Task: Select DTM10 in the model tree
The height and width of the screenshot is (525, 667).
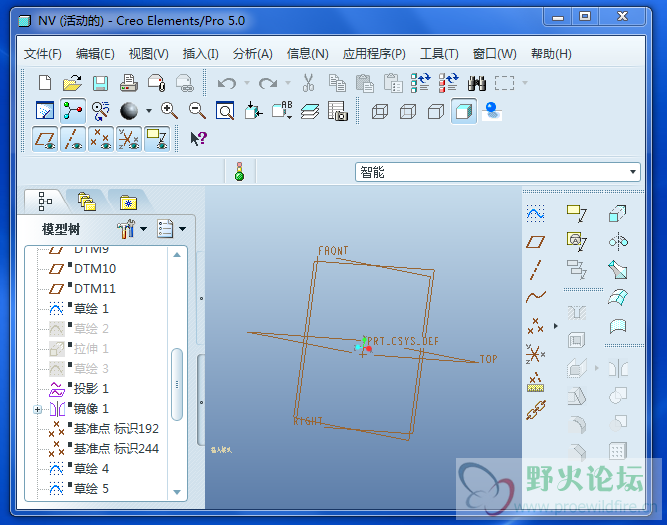Action: pyautogui.click(x=95, y=268)
